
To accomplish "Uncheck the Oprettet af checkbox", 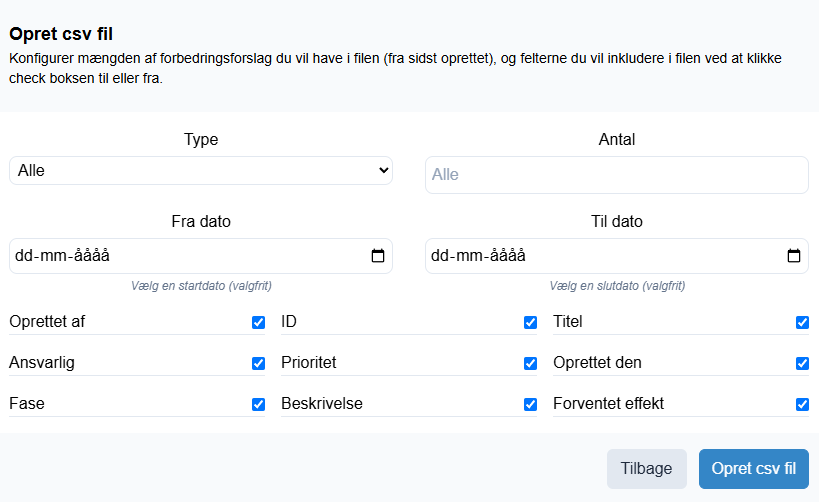I will pyautogui.click(x=259, y=322).
